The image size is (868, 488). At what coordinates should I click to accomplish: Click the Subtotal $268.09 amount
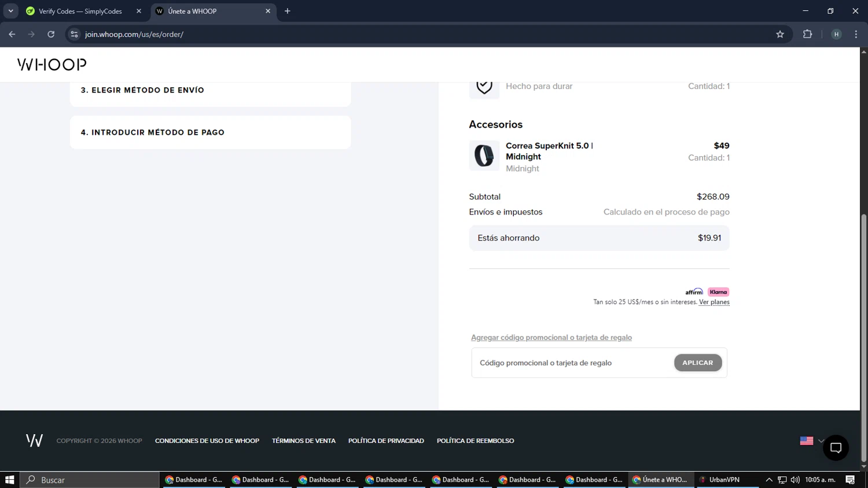tap(713, 197)
